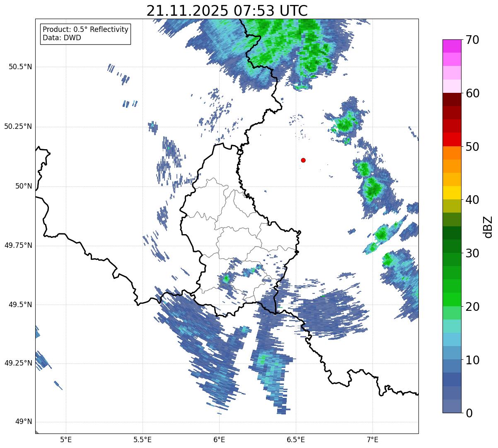Viewport: 498px width, 448px height.
Task: Click the colorbar tick label 60
Action: [472, 93]
